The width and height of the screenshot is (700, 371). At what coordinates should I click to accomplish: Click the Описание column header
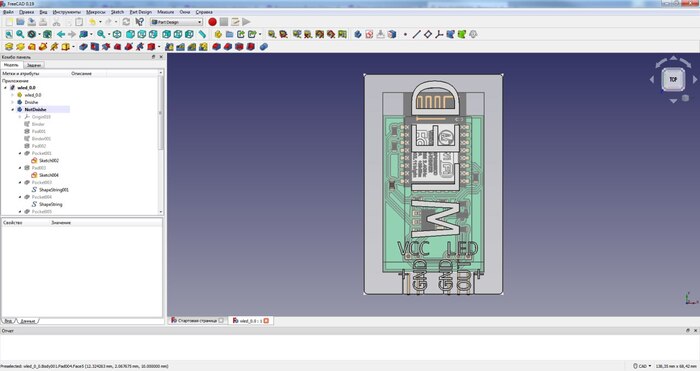[81, 73]
